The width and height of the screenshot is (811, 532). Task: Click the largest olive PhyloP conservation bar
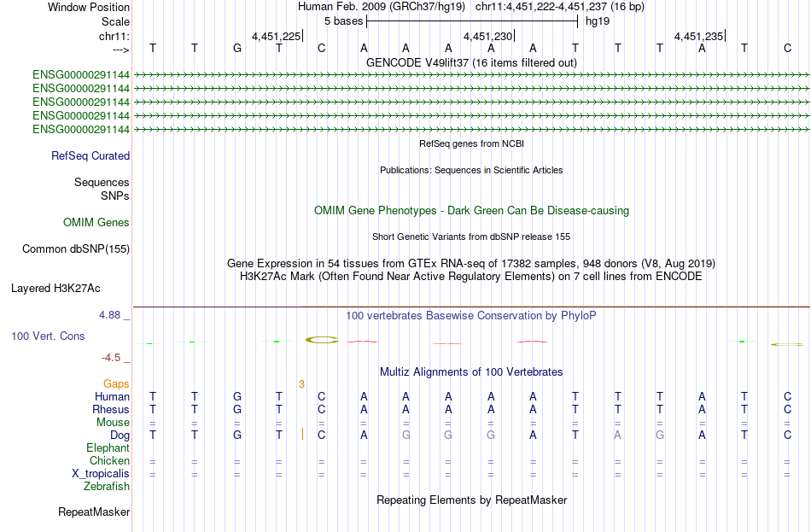[x=322, y=340]
